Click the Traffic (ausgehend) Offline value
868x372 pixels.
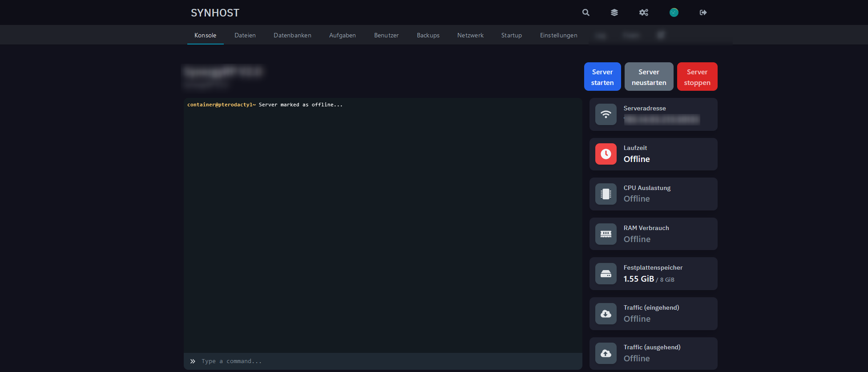637,359
